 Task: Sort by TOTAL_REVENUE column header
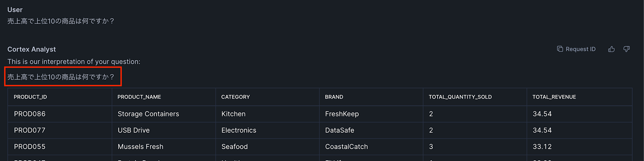point(554,97)
